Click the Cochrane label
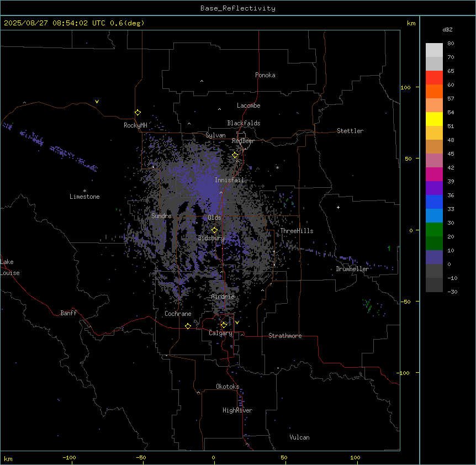This screenshot has height=465, width=476. point(178,314)
